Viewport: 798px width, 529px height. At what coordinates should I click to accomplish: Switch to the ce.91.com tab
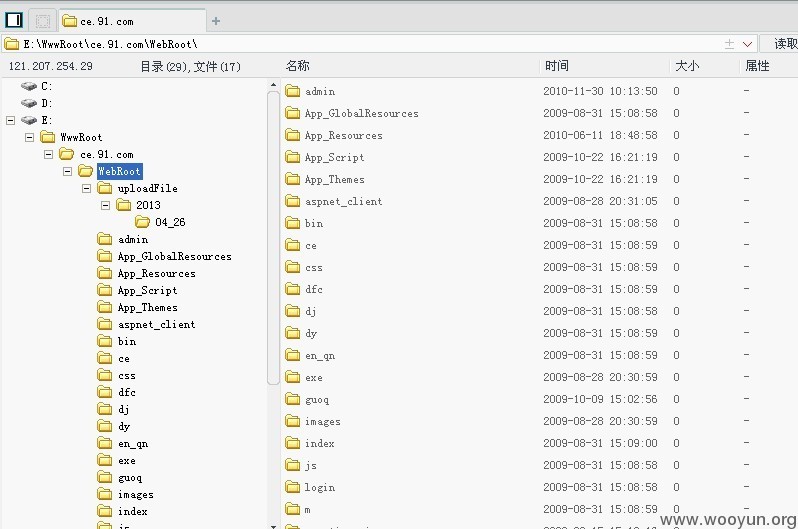tap(131, 21)
